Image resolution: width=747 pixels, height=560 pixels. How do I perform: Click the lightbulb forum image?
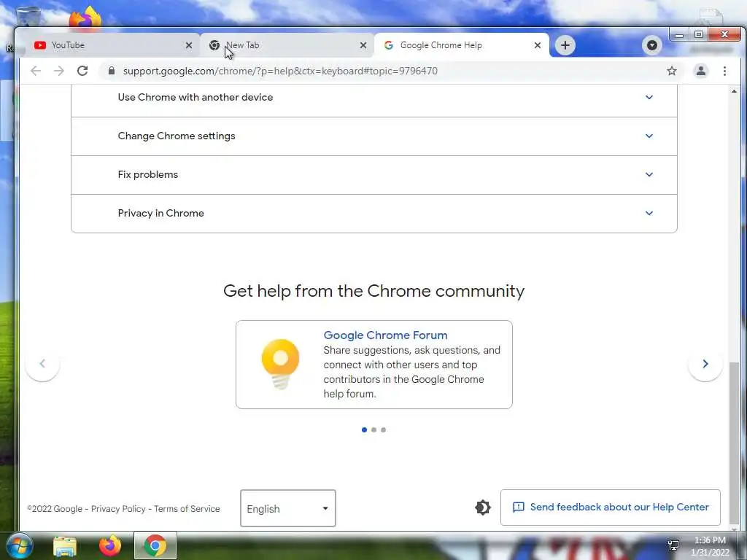tap(280, 365)
